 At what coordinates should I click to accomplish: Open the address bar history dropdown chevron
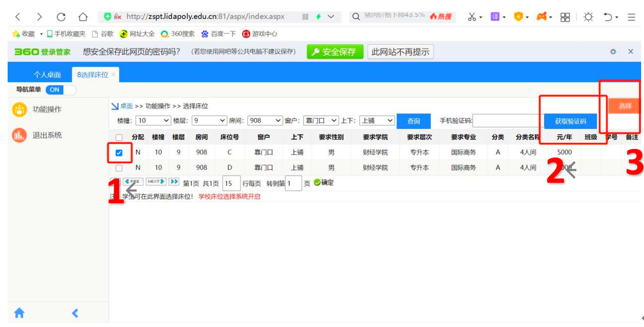tap(331, 17)
